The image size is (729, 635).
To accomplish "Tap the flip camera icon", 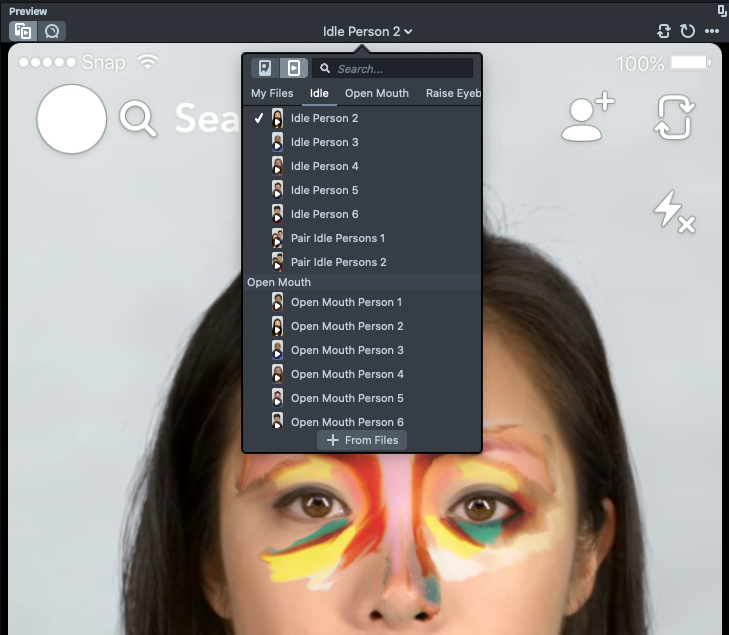I will (675, 118).
